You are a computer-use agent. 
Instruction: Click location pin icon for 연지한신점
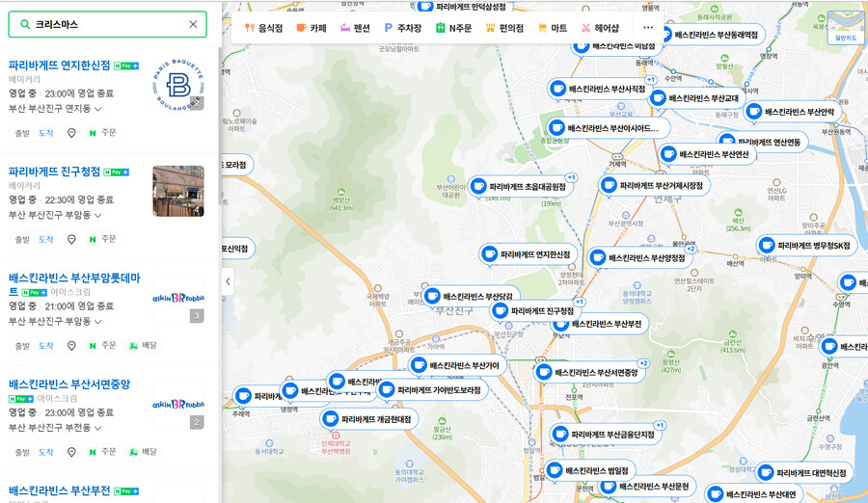tap(71, 133)
